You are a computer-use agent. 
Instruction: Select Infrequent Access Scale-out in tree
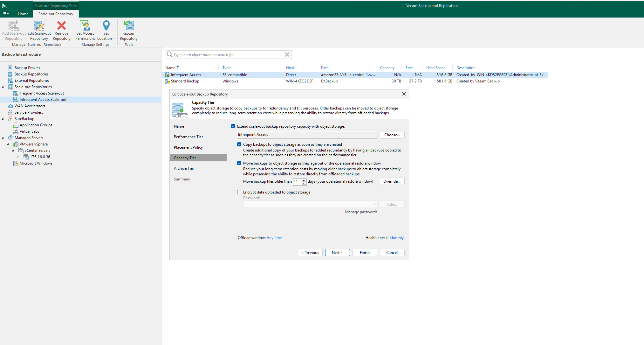[43, 100]
